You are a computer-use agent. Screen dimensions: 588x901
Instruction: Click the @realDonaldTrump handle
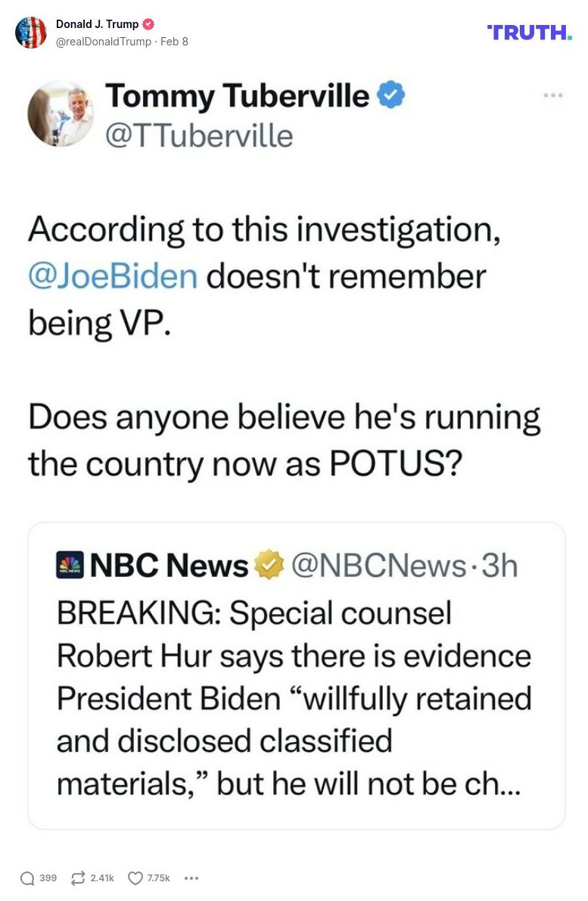104,42
